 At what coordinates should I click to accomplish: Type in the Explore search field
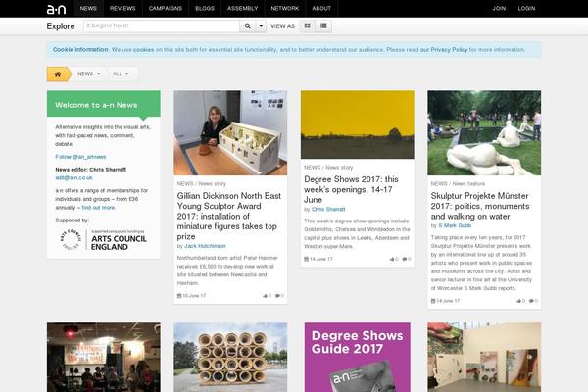(160, 26)
